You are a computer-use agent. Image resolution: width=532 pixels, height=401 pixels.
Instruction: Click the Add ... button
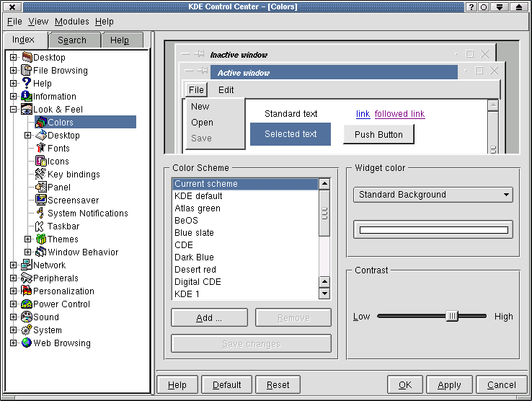[209, 317]
